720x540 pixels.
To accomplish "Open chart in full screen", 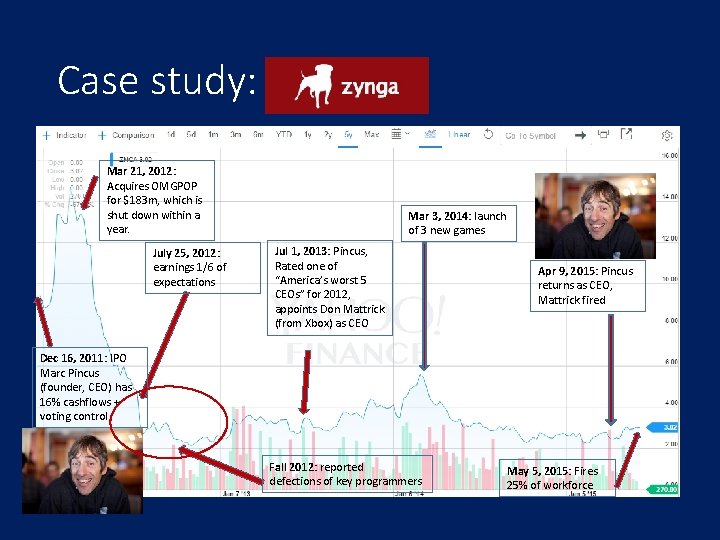I will click(626, 134).
